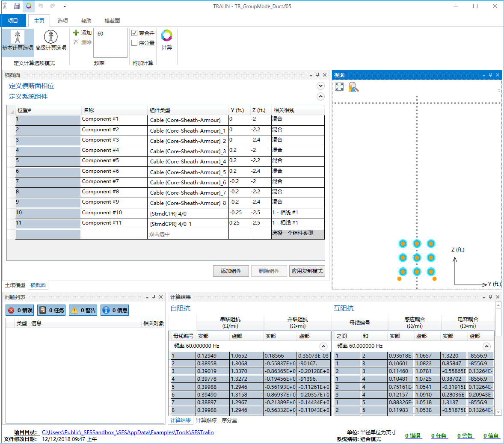Switch to the 土壤模型 bottom tab

[15, 285]
